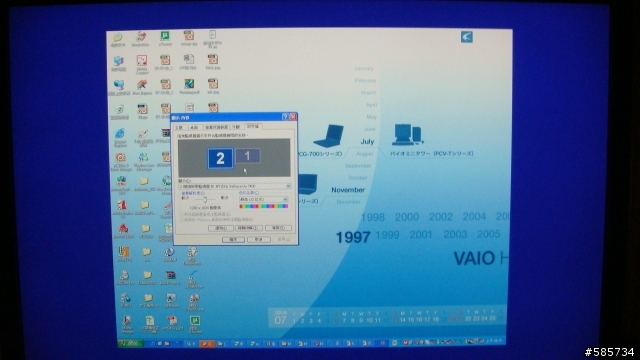
Task: Switch to the Themes (主題) tab
Action: (179, 127)
